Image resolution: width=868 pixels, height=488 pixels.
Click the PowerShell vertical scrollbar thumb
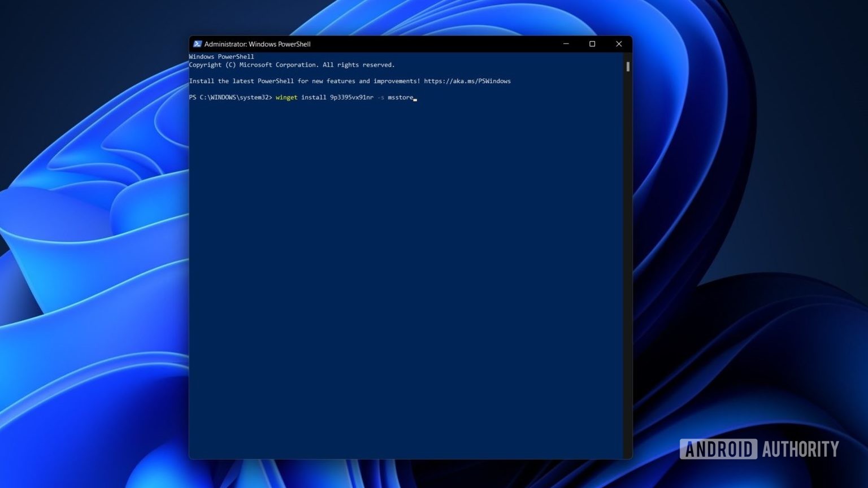[x=628, y=67]
